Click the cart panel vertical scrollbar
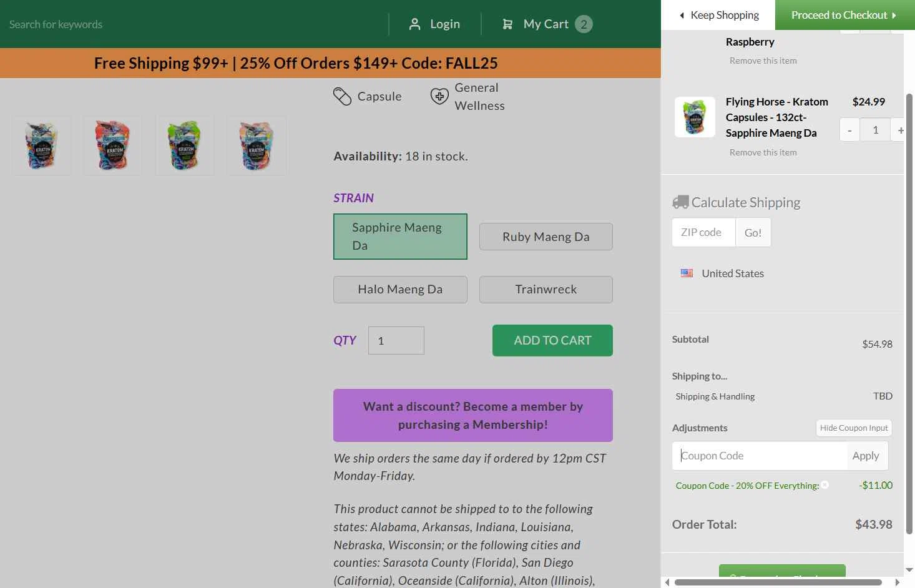915x588 pixels. pos(909,314)
